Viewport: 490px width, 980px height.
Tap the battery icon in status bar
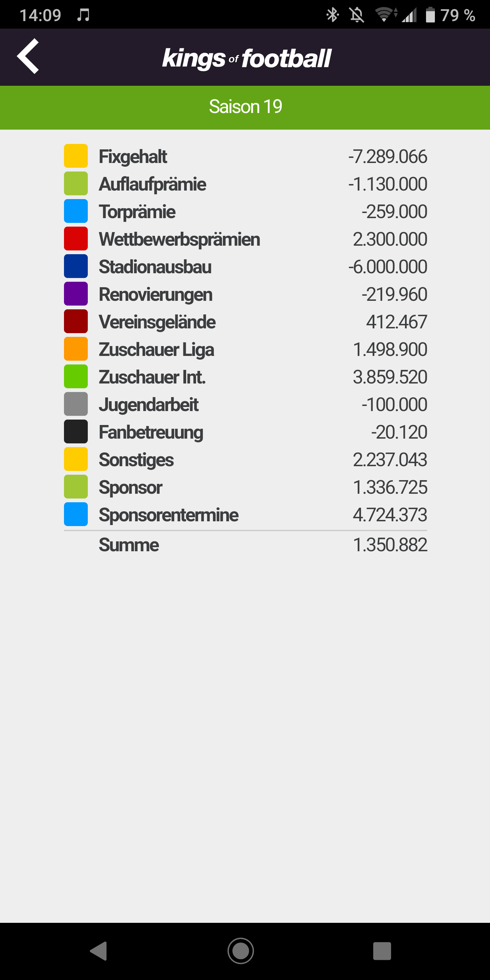tap(430, 15)
